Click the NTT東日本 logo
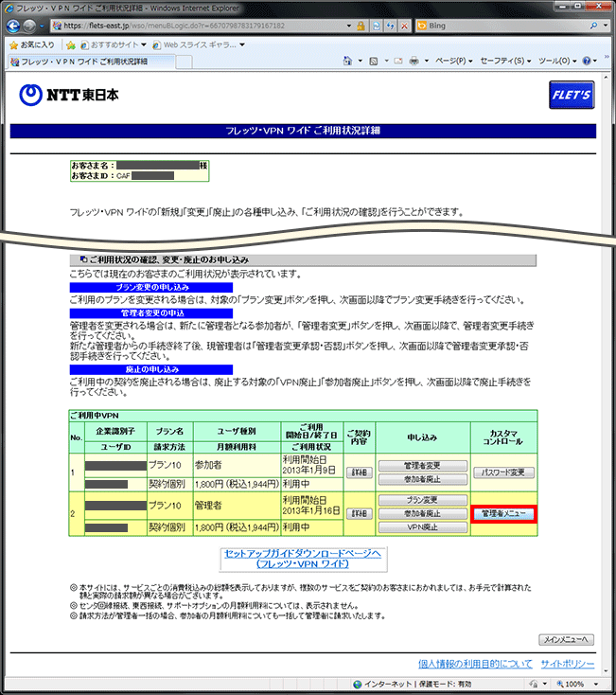The height and width of the screenshot is (695, 616). pyautogui.click(x=69, y=95)
